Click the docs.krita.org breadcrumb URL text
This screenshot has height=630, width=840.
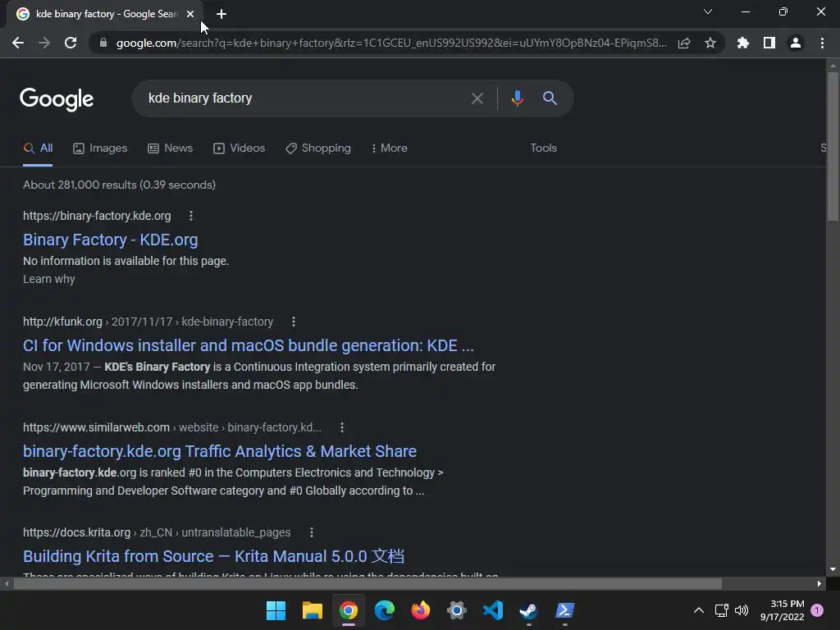(x=157, y=532)
